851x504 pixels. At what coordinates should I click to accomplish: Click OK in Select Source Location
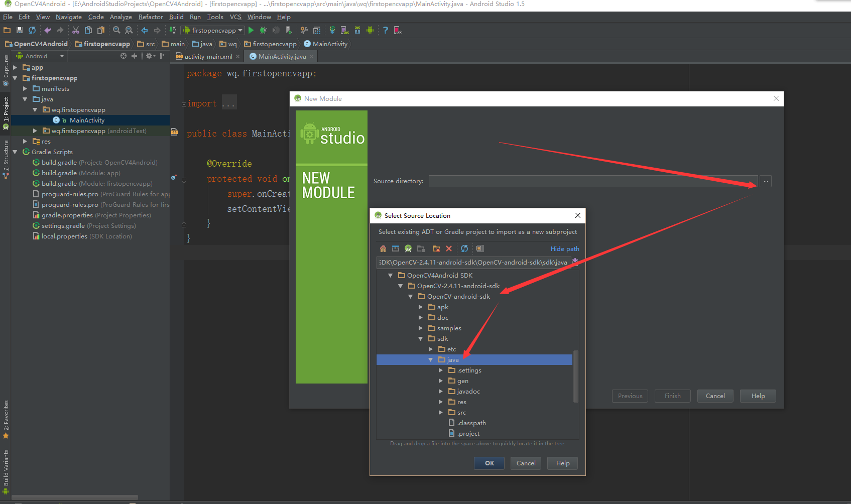490,463
